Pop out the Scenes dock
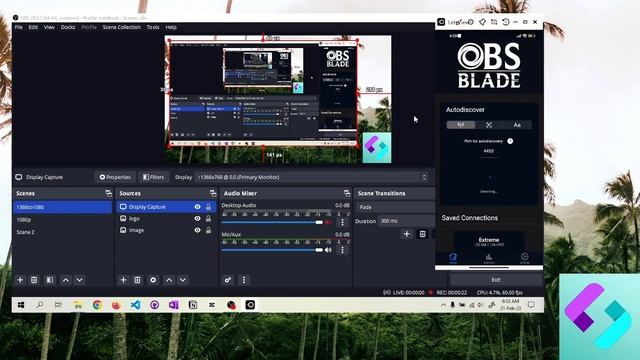Viewport: 640px width, 360px height. pos(108,193)
